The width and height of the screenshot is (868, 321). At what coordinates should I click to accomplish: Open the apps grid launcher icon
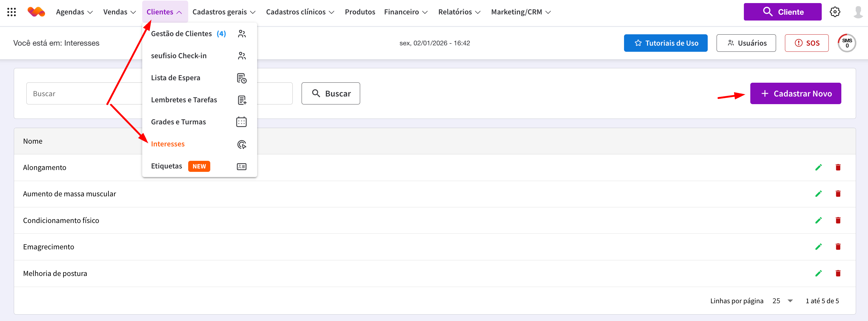(x=11, y=12)
